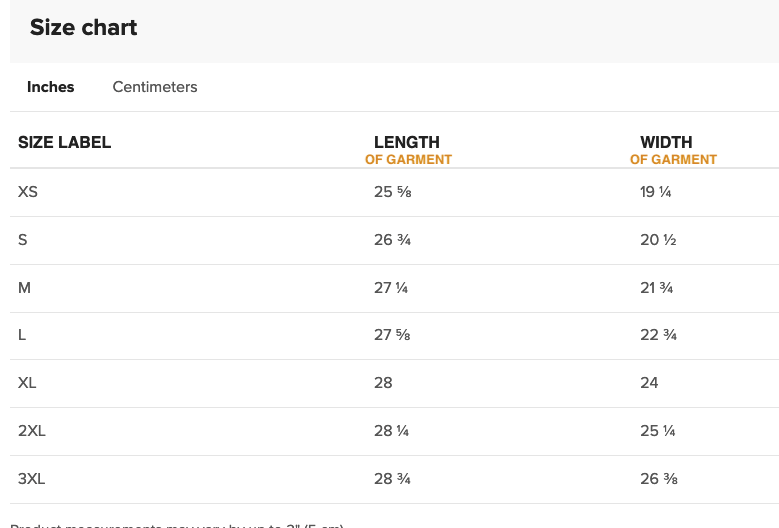Screen dimensions: 779x528
Task: Click the LENGTH column header
Action: (407, 150)
